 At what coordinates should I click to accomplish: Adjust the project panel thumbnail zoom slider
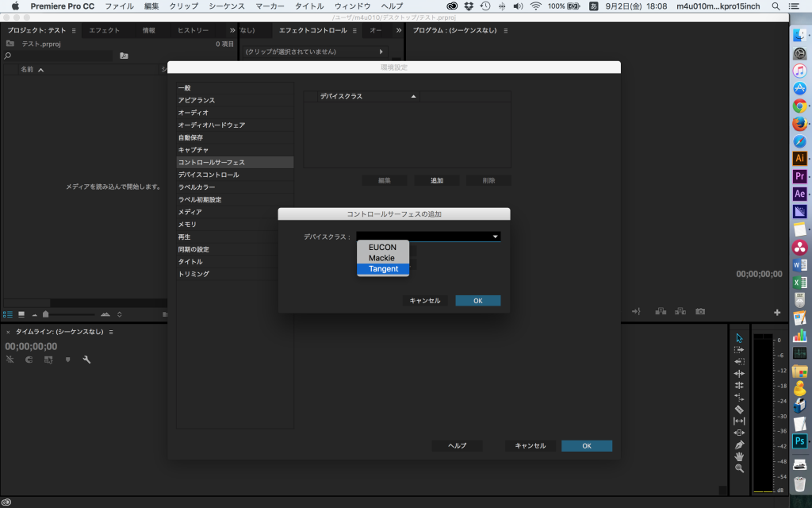(46, 314)
